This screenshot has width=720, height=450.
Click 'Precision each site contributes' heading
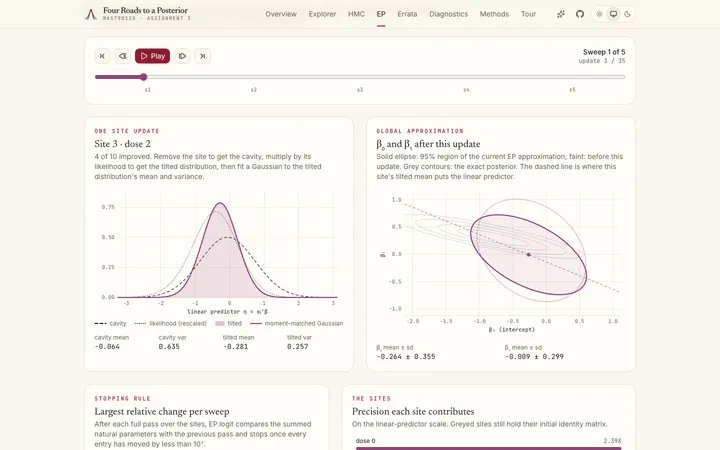pos(413,411)
